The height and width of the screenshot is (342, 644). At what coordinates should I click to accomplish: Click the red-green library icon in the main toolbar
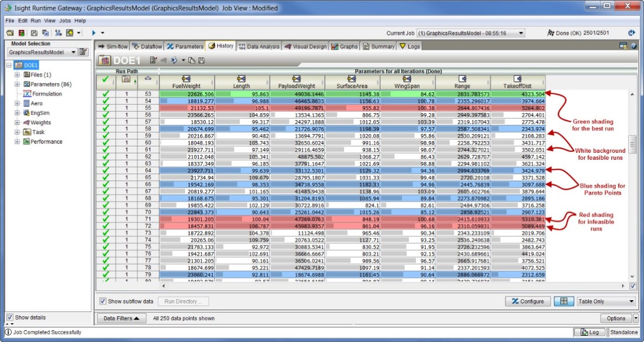coord(21,33)
